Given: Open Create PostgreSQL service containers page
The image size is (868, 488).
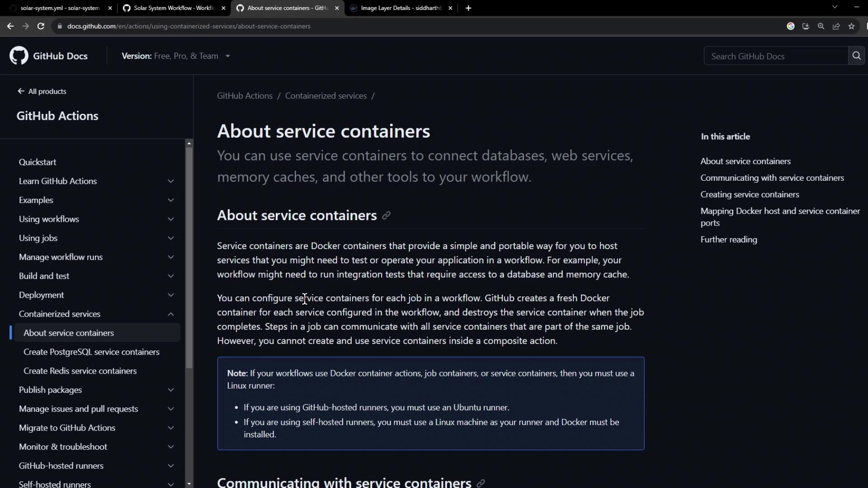Looking at the screenshot, I should click(x=91, y=352).
